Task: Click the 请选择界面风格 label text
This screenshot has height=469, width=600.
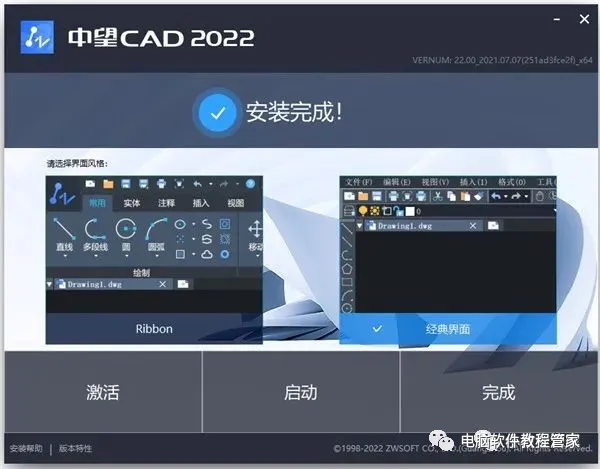Action: 77,164
